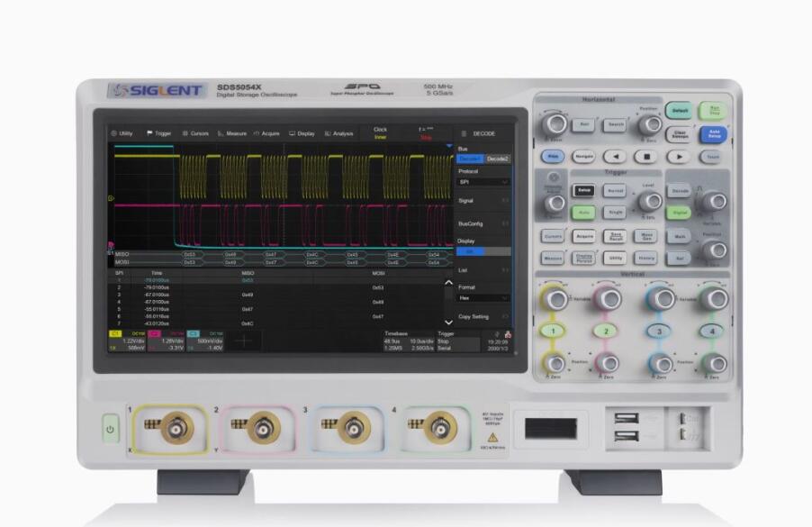Push the channel 1 yellow scale knob
812x527 pixels.
pyautogui.click(x=555, y=299)
